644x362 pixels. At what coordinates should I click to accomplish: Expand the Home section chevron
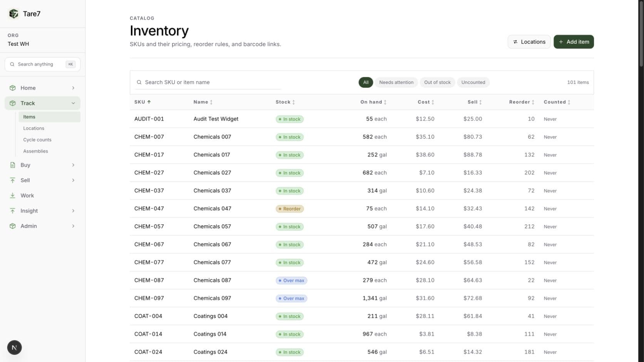pos(73,88)
